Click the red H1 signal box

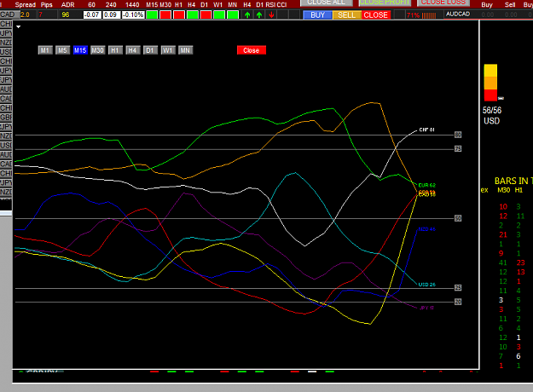[179, 15]
